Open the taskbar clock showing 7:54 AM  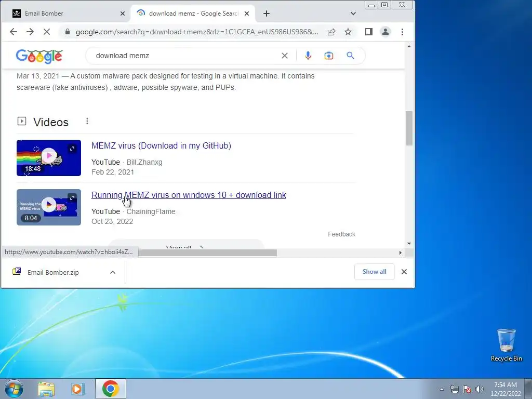coord(506,389)
